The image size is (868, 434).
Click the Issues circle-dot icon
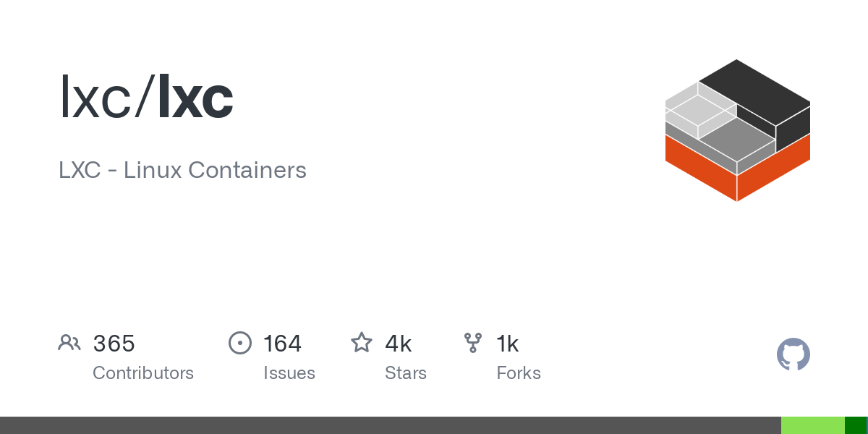click(240, 342)
